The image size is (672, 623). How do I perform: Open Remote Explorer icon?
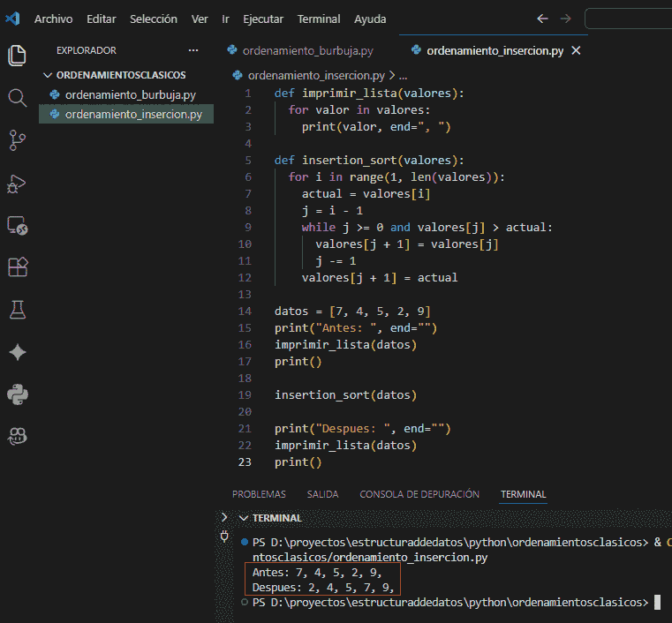coord(18,225)
